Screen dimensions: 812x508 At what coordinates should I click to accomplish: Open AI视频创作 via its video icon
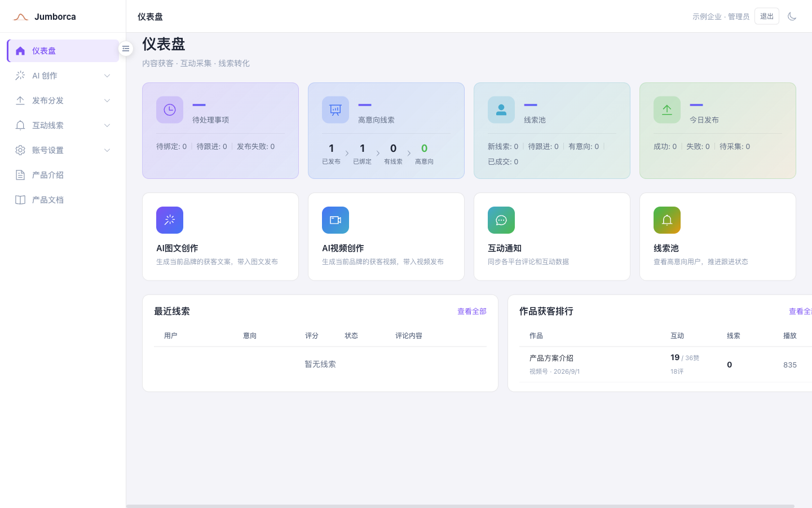click(x=336, y=220)
